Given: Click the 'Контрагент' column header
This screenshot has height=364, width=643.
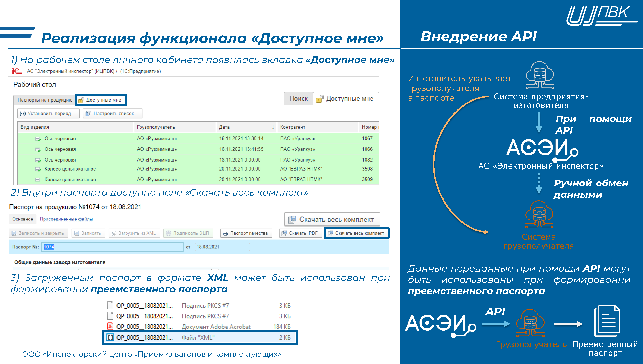Looking at the screenshot, I should pyautogui.click(x=318, y=127).
